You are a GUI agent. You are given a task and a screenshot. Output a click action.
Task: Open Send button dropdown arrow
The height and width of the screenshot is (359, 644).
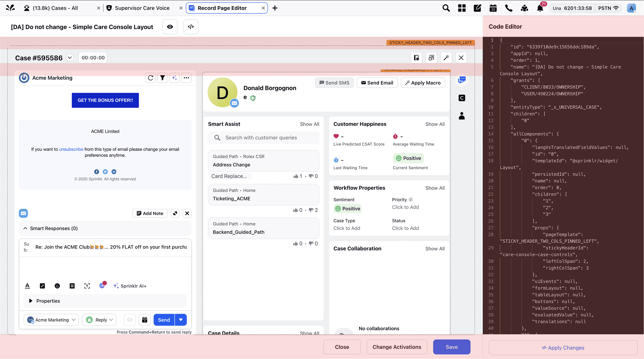coord(181,320)
